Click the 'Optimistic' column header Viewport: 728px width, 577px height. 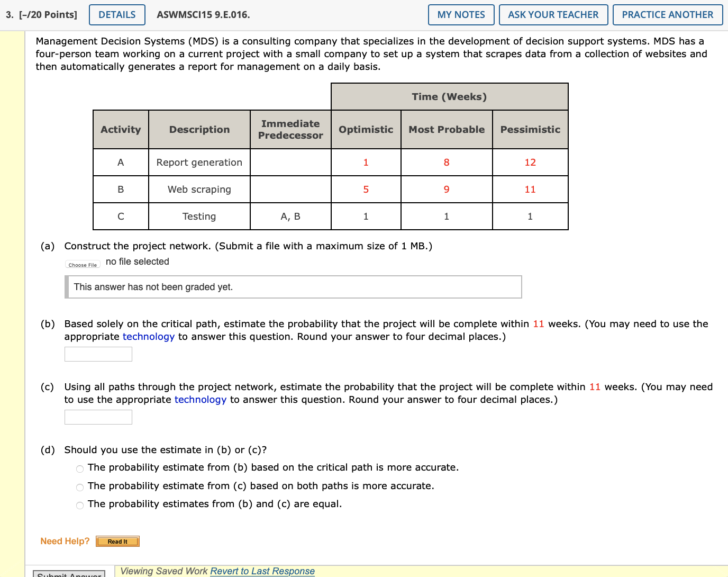point(366,130)
